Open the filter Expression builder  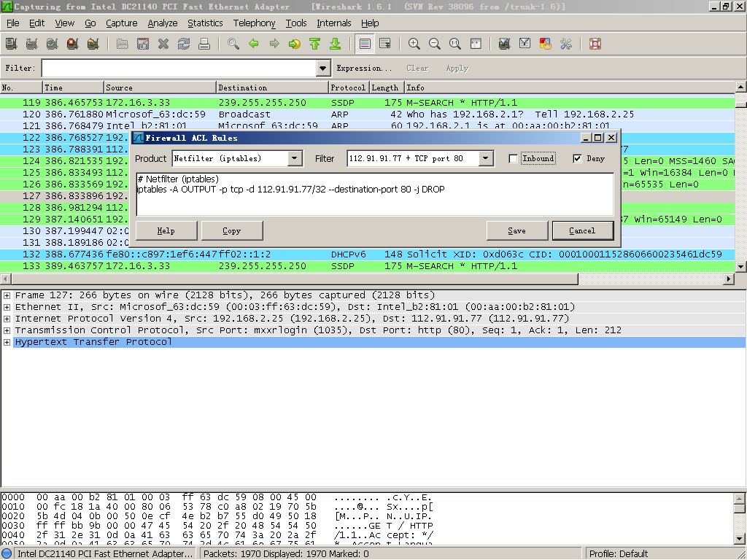[364, 68]
